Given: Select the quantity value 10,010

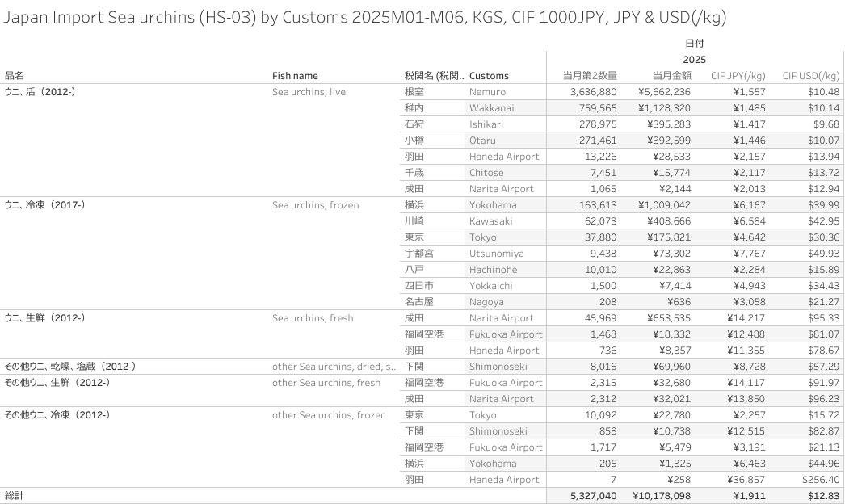Looking at the screenshot, I should click(600, 270).
